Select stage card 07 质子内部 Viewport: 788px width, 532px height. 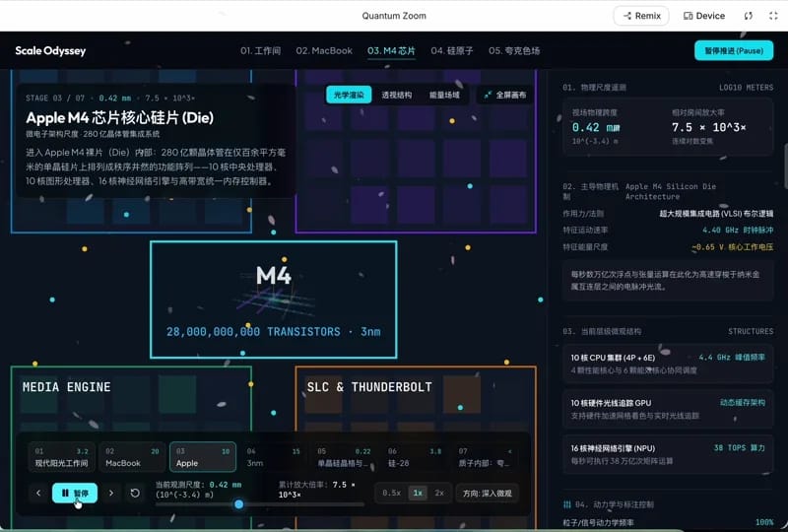click(x=486, y=457)
